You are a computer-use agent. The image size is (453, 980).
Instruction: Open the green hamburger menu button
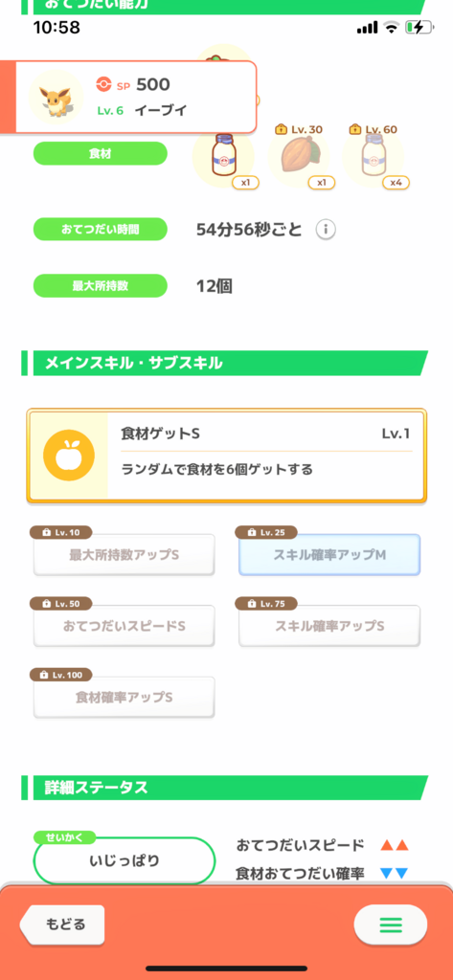391,924
